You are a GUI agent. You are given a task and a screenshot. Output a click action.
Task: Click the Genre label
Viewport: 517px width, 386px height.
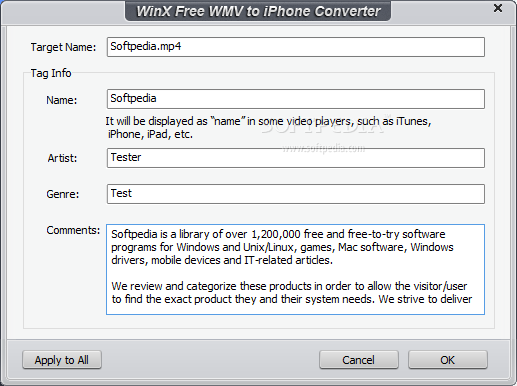[63, 194]
